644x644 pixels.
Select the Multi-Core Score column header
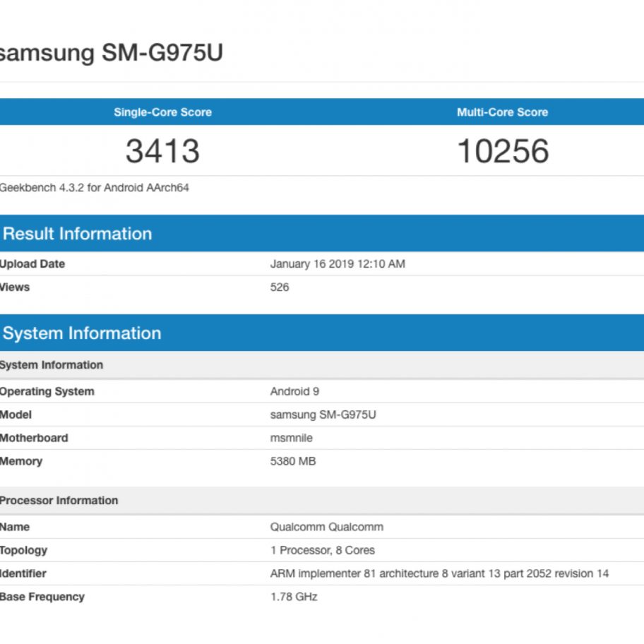coord(502,112)
